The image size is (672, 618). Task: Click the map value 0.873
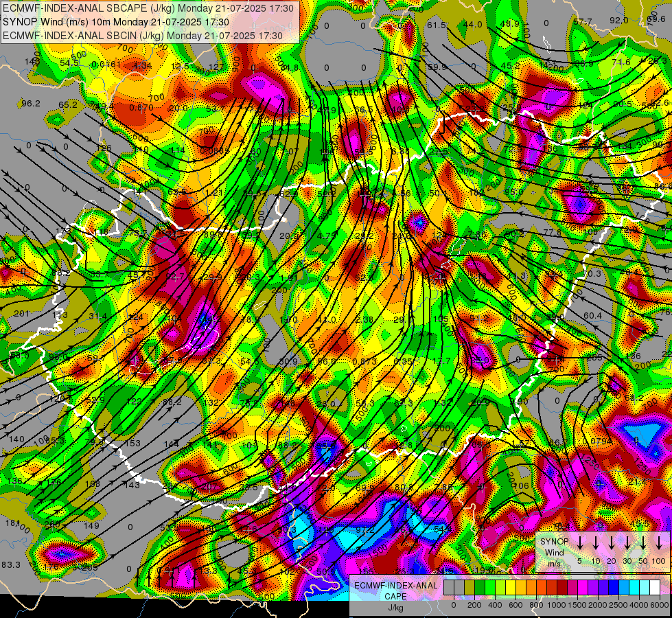click(364, 362)
